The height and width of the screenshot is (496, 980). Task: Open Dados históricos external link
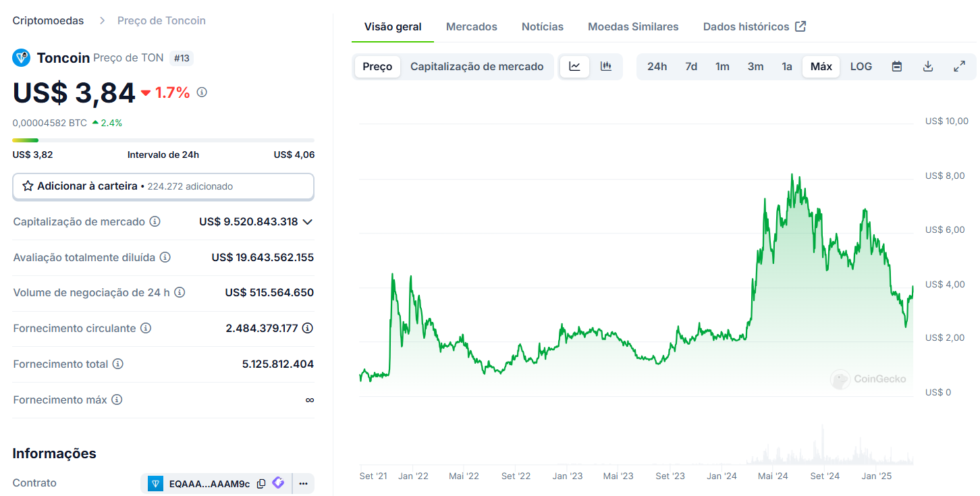(755, 27)
